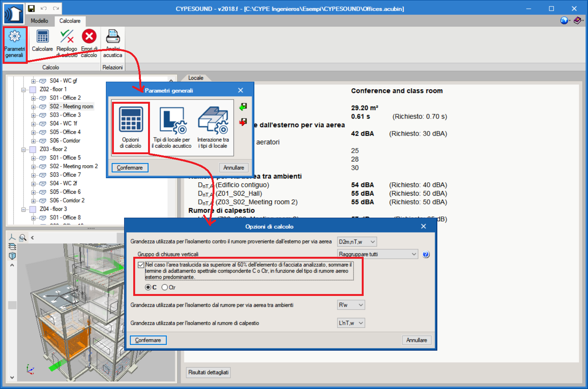Select S05 - Office 6 tree item
The image size is (588, 389).
[65, 192]
